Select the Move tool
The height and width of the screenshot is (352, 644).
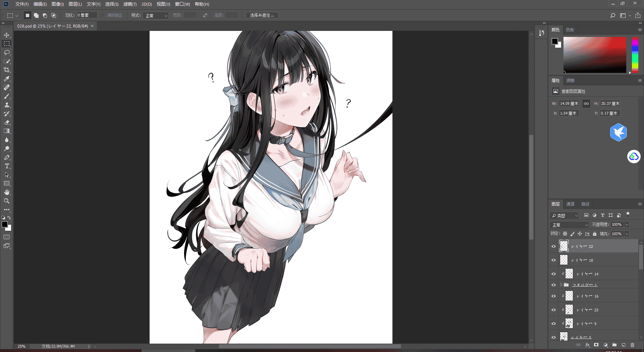(7, 35)
